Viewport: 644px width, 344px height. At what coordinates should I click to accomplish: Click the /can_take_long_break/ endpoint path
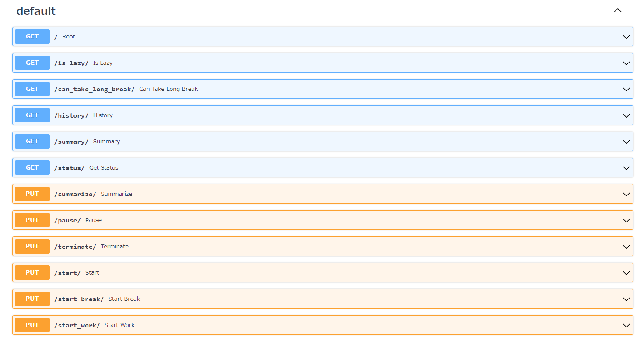click(94, 89)
